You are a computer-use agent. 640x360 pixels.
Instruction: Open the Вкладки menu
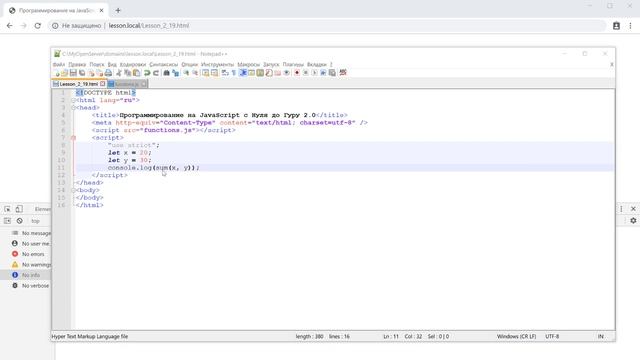[317, 64]
